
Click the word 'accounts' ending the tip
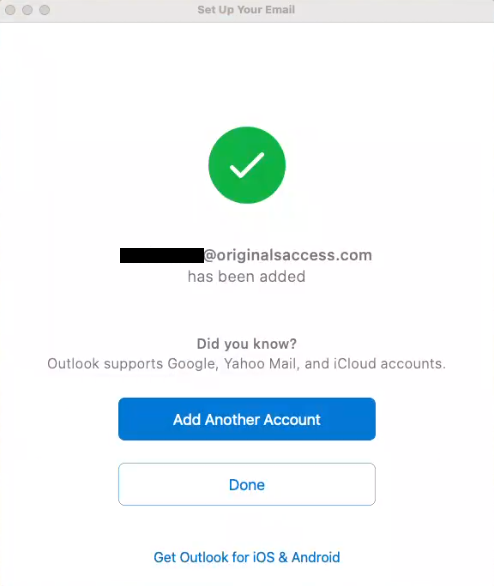pyautogui.click(x=412, y=364)
